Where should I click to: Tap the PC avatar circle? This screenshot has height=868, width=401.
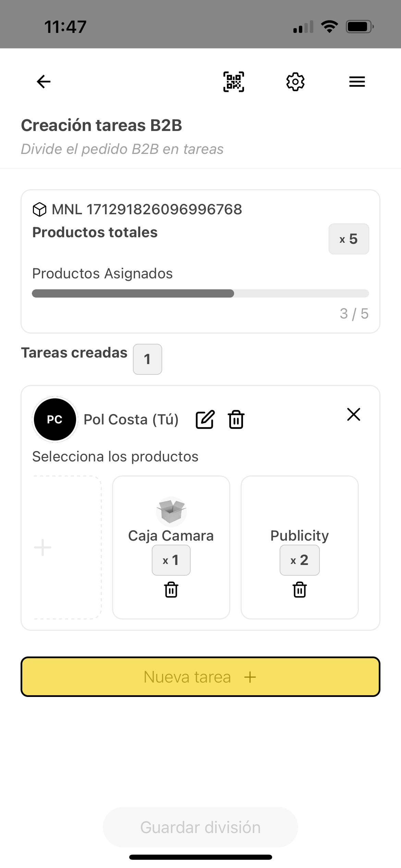coord(55,419)
